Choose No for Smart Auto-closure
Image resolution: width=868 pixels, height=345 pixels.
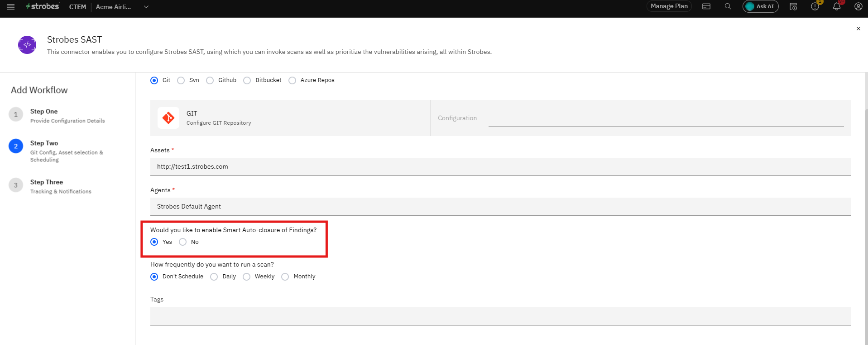183,242
